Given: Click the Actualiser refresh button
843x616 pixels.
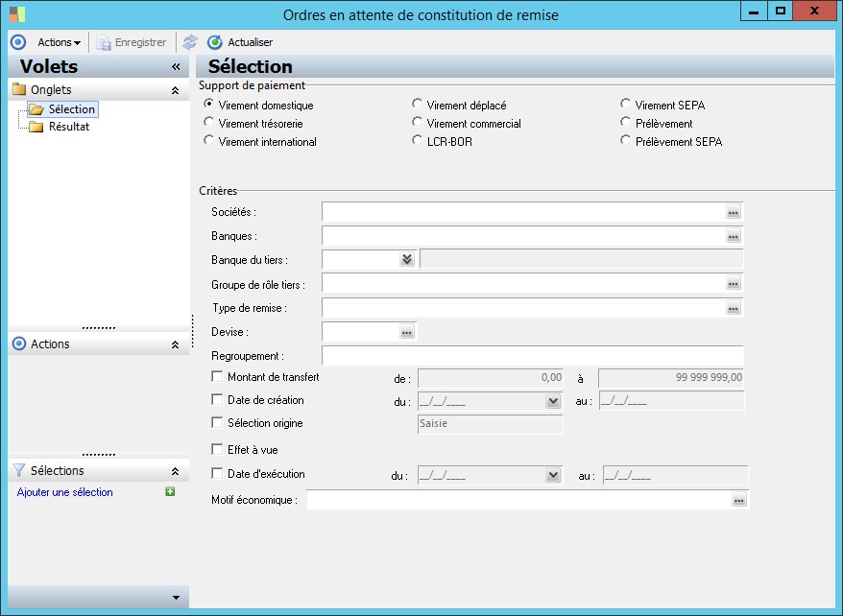Looking at the screenshot, I should point(240,42).
